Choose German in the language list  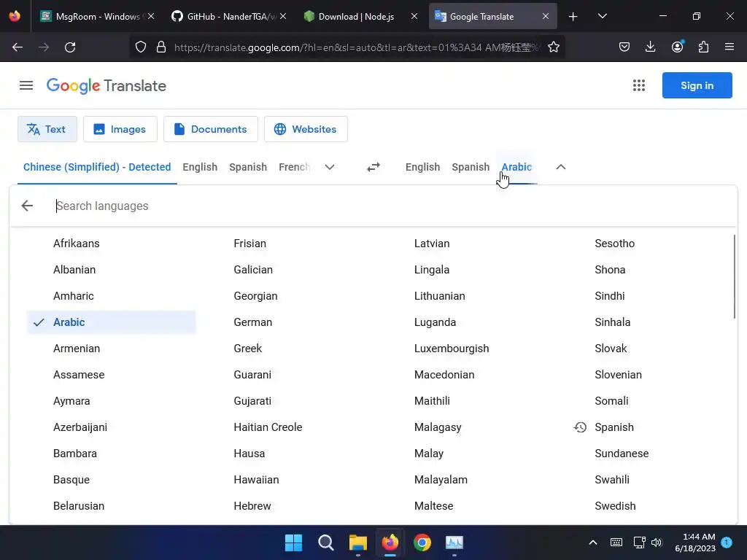253,322
